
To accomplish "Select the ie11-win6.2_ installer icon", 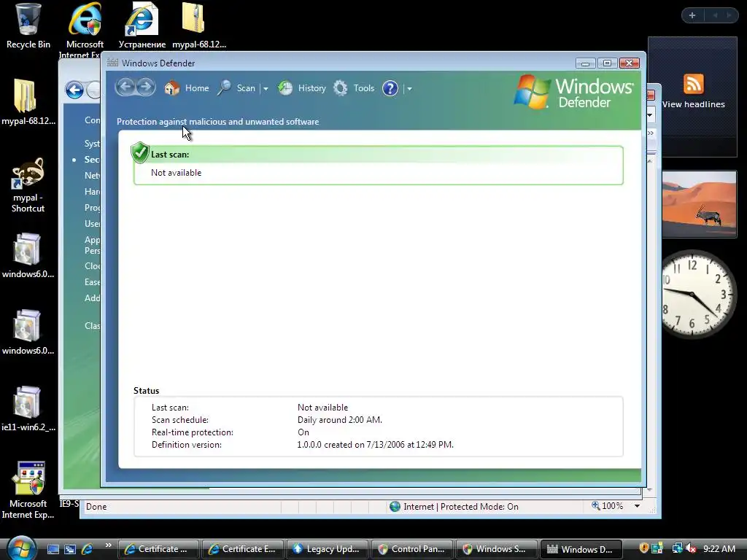I will coord(28,408).
